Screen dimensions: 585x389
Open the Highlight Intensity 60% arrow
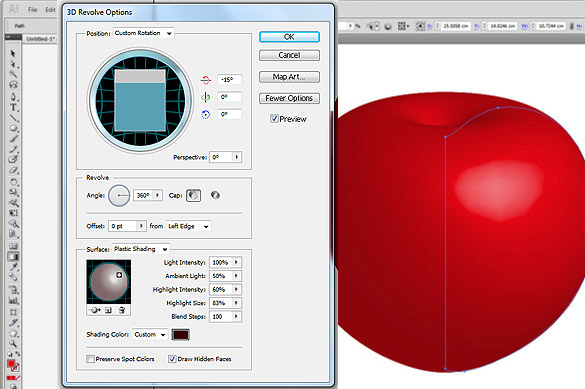pyautogui.click(x=236, y=289)
